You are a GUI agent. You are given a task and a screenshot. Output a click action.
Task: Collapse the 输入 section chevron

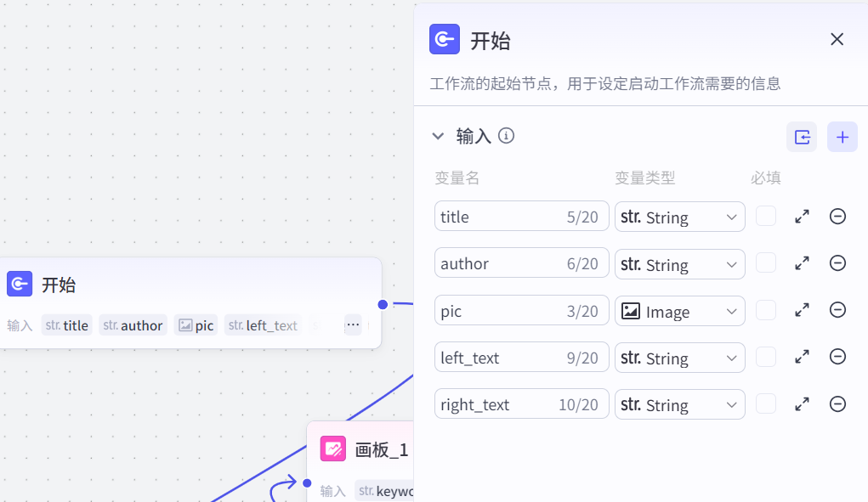438,136
